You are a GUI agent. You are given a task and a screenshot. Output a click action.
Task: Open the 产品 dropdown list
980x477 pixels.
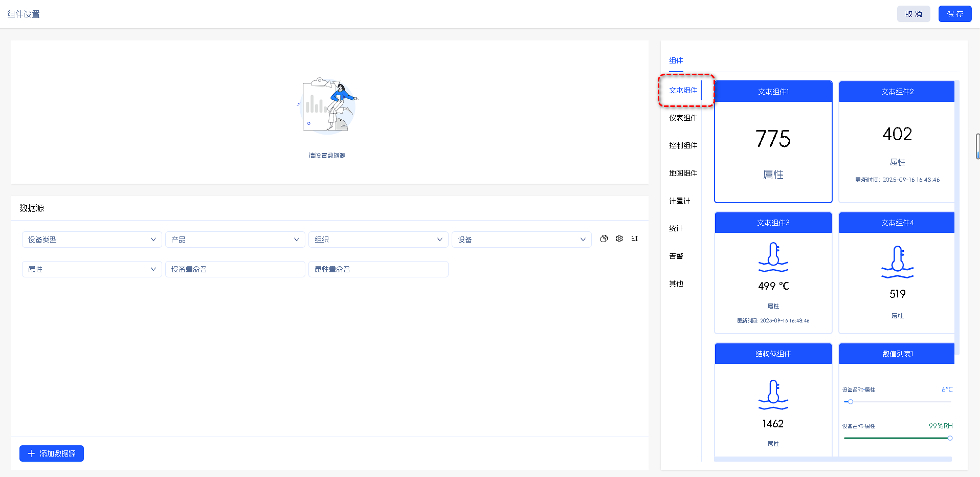[x=235, y=240]
